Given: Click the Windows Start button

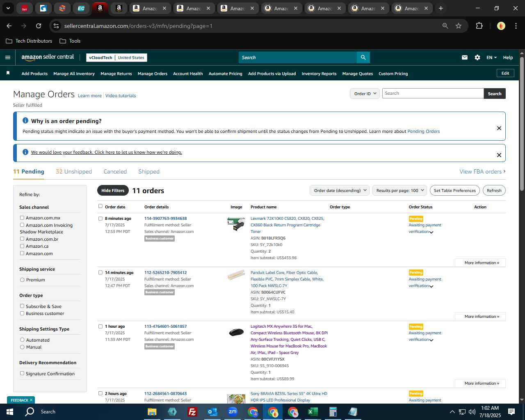Looking at the screenshot, I should coord(10,412).
